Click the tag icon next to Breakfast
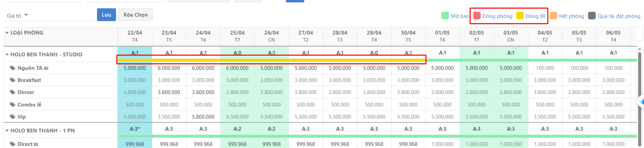644x148 pixels. pyautogui.click(x=13, y=80)
